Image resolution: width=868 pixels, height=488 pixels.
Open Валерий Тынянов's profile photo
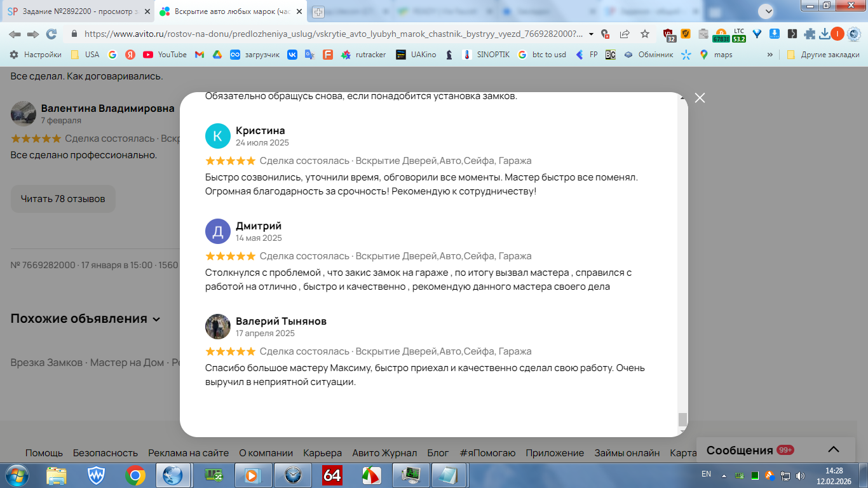(218, 327)
